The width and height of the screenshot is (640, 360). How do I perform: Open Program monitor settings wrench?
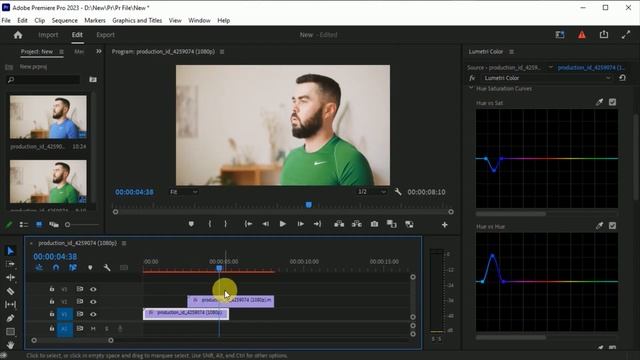[x=398, y=192]
